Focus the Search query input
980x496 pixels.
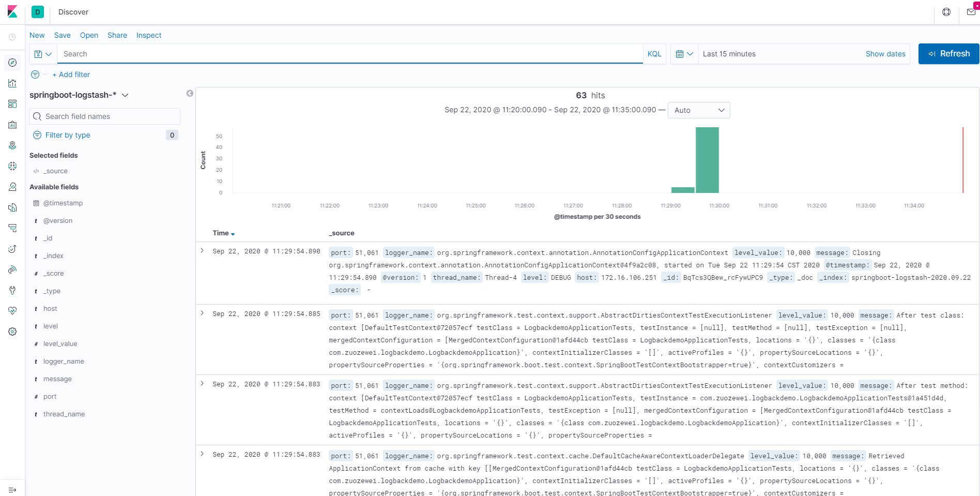coord(350,54)
